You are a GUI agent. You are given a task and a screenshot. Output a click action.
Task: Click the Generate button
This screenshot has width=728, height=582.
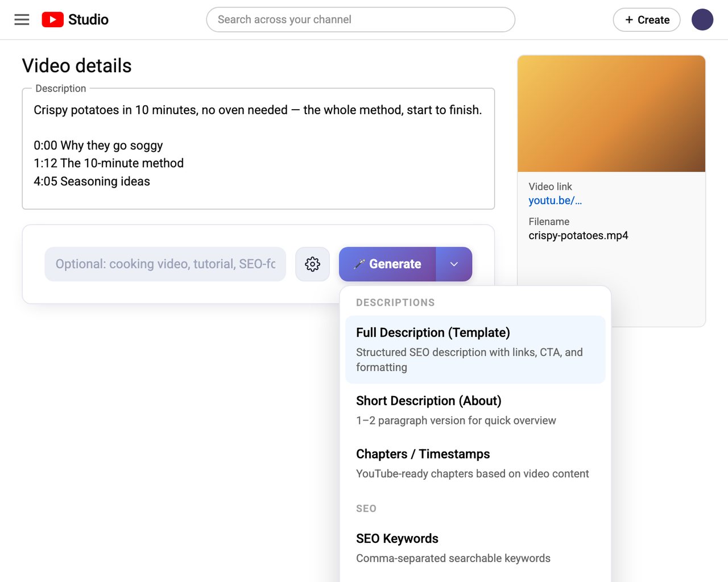tap(387, 264)
